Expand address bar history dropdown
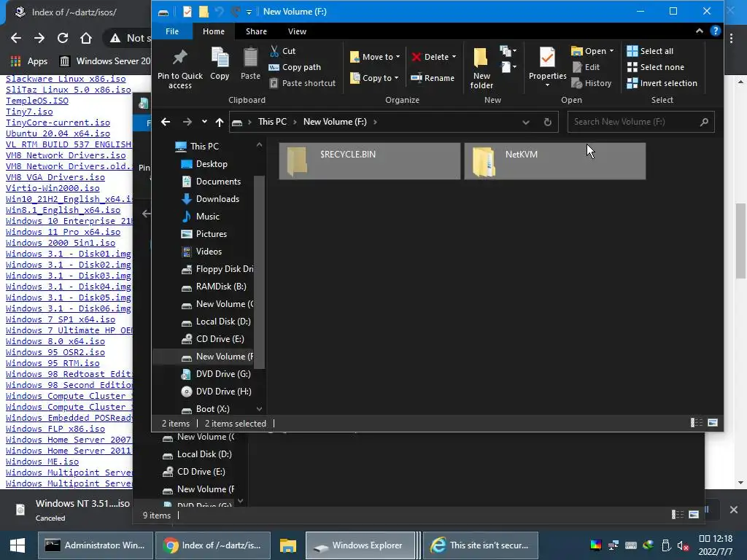Screen dimensions: 747x560 525,122
